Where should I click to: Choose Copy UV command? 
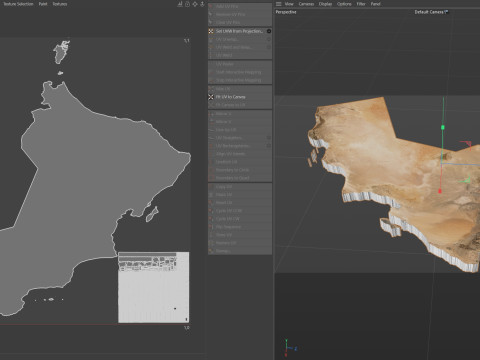(x=240, y=187)
